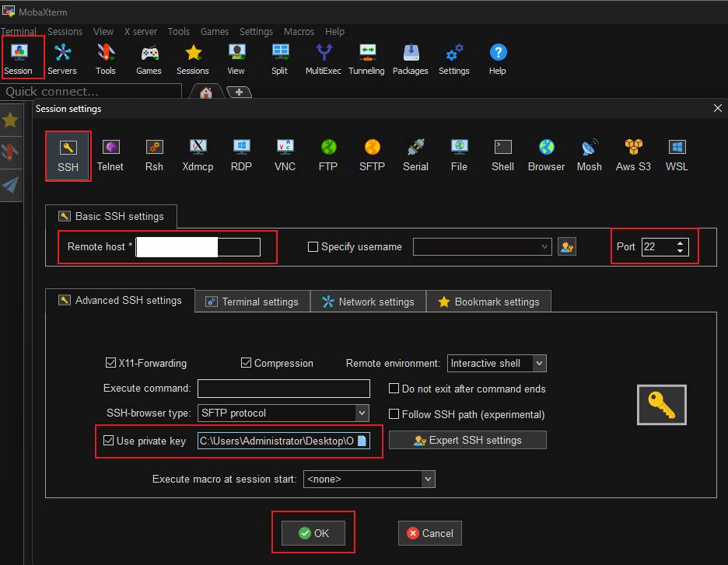Select the Advanced SSH settings tab
The height and width of the screenshot is (565, 728).
click(121, 301)
